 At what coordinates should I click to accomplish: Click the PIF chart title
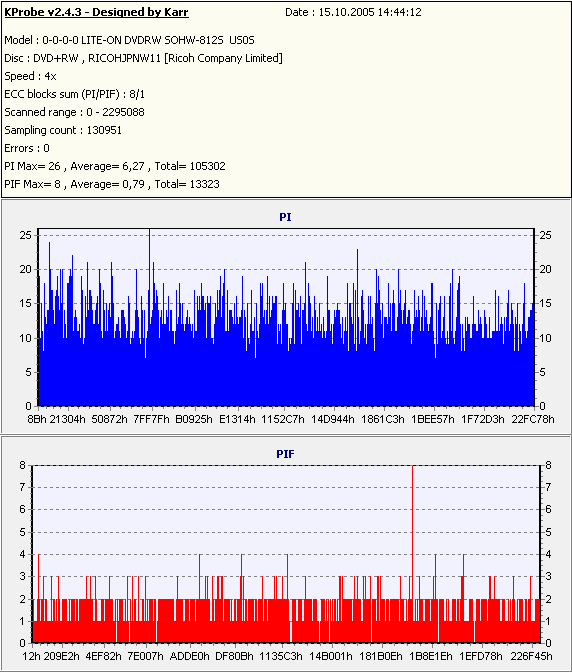[285, 454]
